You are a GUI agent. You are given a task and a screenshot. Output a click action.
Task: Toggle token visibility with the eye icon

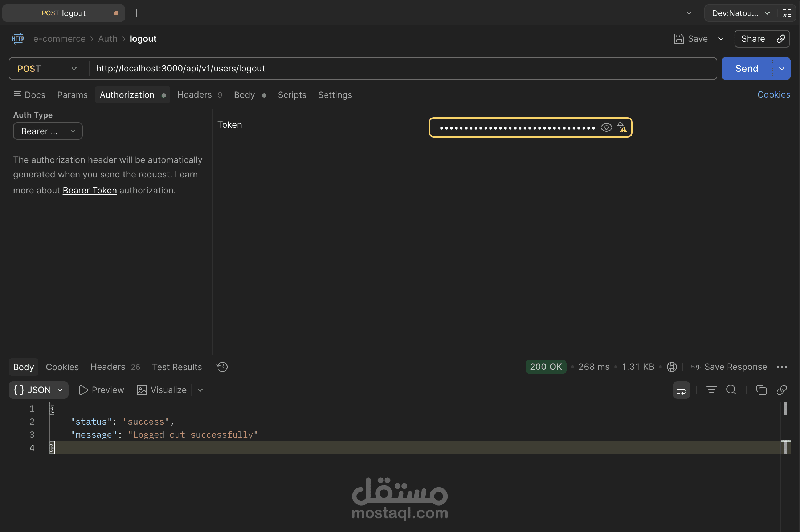tap(606, 128)
